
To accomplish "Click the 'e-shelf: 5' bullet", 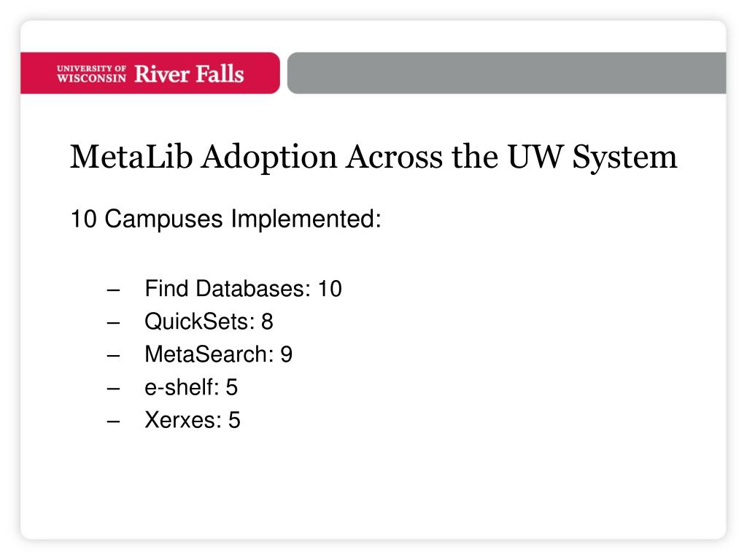I will click(x=191, y=387).
